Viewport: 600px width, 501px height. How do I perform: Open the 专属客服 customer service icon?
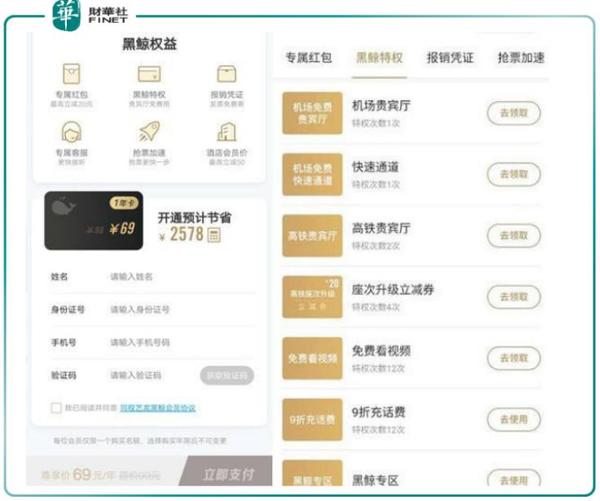(x=72, y=132)
